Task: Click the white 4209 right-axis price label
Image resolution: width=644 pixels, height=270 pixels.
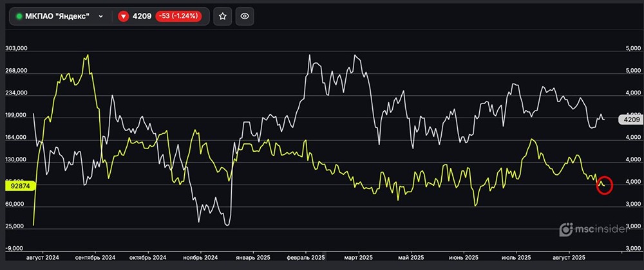Action: pos(632,119)
